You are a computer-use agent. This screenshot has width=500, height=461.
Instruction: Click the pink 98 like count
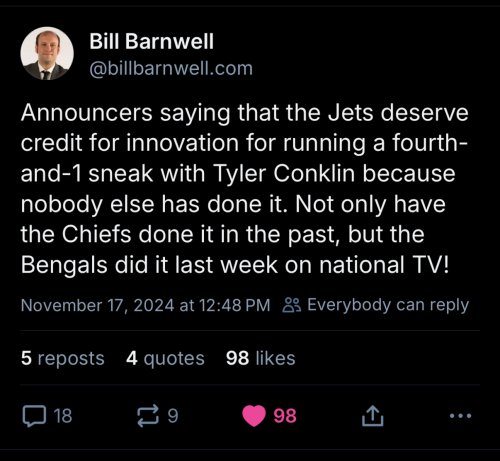point(285,416)
